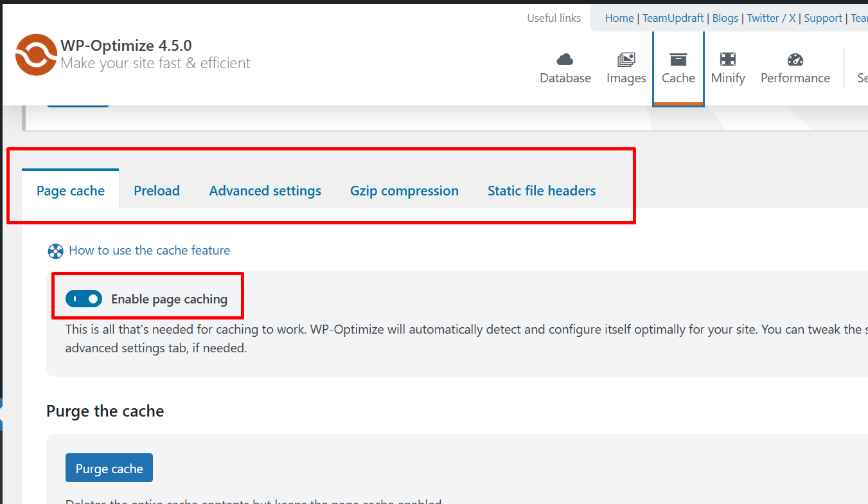The image size is (868, 504).
Task: Click the lifebuoy help icon
Action: pyautogui.click(x=56, y=251)
